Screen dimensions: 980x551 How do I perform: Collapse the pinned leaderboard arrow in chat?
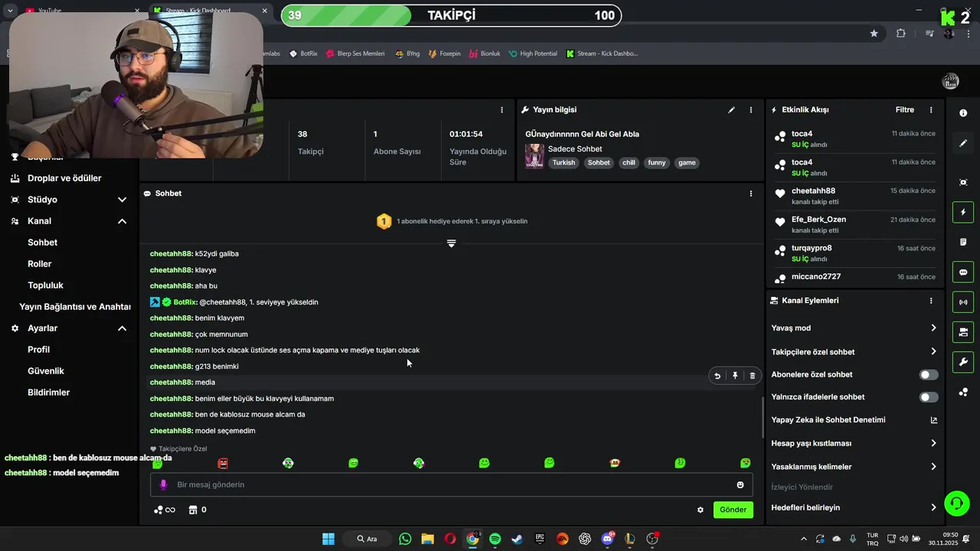[x=451, y=243]
